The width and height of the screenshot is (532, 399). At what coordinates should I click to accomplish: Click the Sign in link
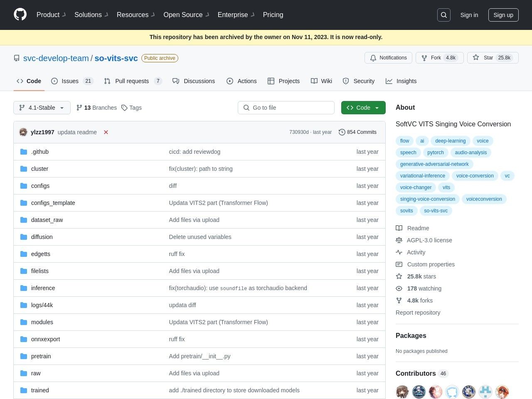pos(469,15)
